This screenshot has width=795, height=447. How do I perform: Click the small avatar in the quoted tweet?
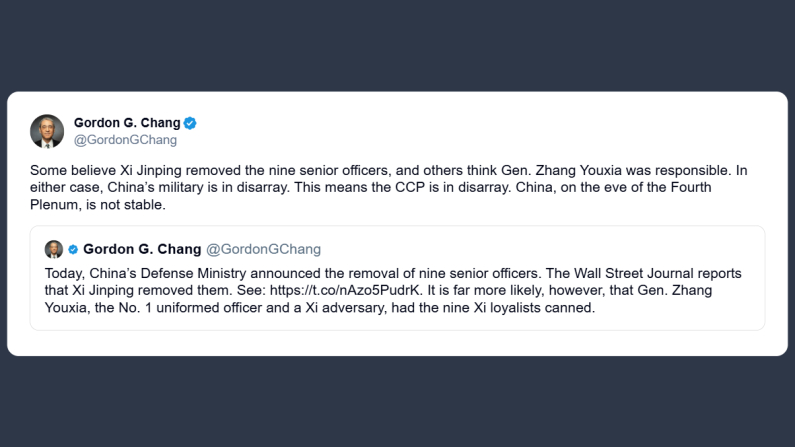click(x=54, y=249)
